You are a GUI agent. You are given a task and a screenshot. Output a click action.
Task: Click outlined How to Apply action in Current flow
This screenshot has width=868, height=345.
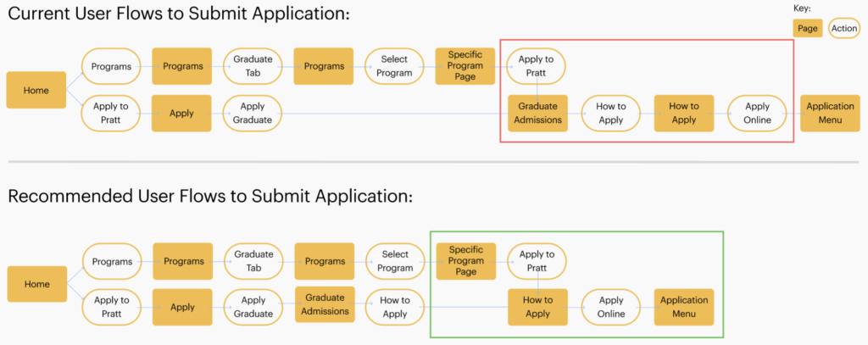[611, 113]
